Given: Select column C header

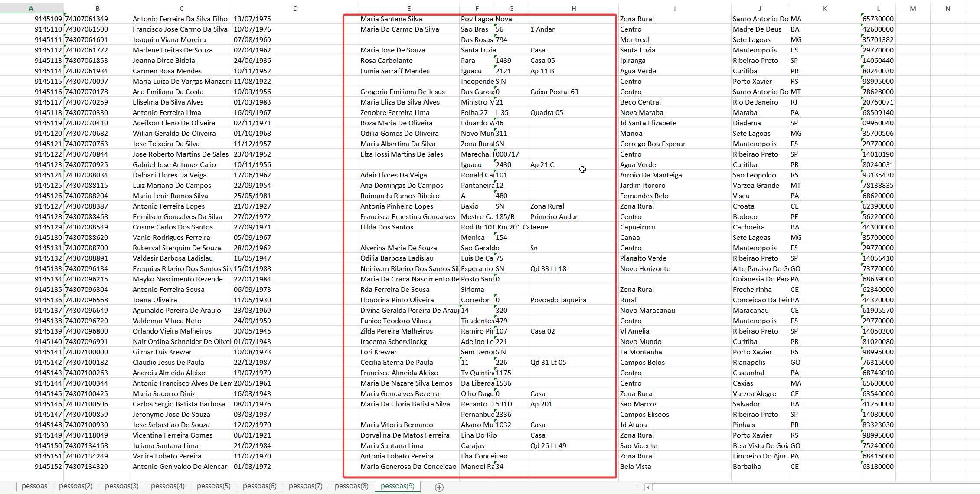Looking at the screenshot, I should 181,8.
